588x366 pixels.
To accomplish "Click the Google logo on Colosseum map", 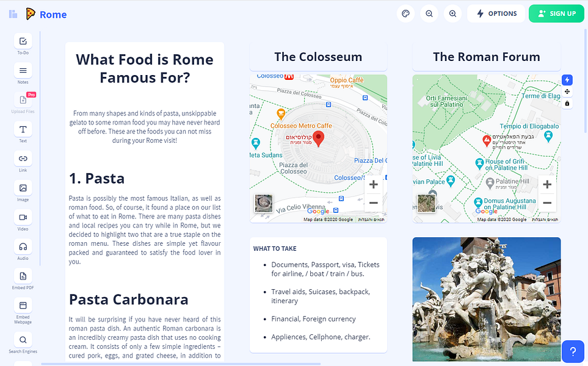I will click(x=318, y=212).
